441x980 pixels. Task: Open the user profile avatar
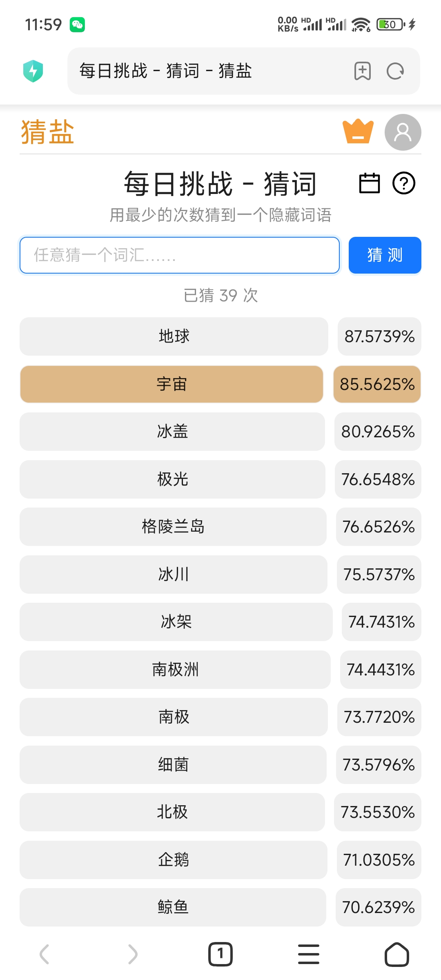(403, 132)
